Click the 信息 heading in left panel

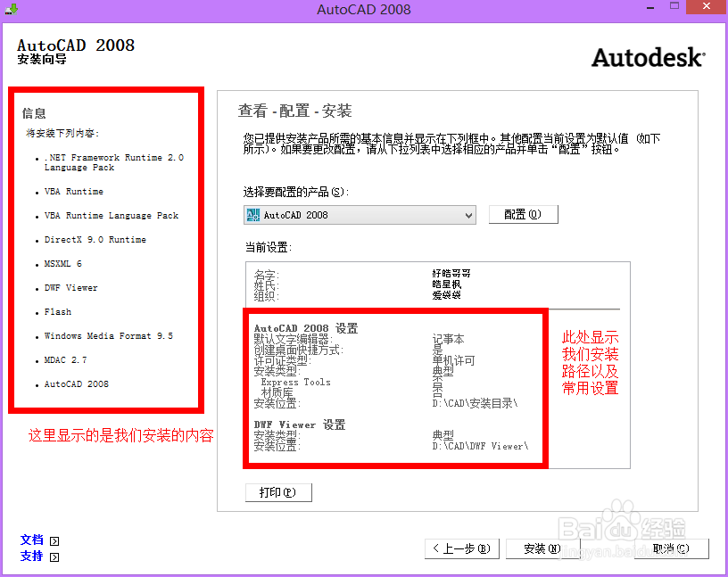34,113
